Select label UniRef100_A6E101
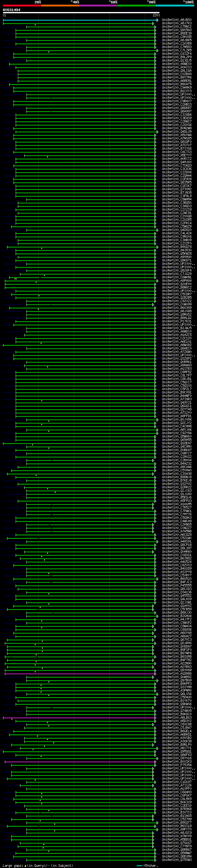Viewport: 197px width, 868px height. pyautogui.click(x=177, y=341)
